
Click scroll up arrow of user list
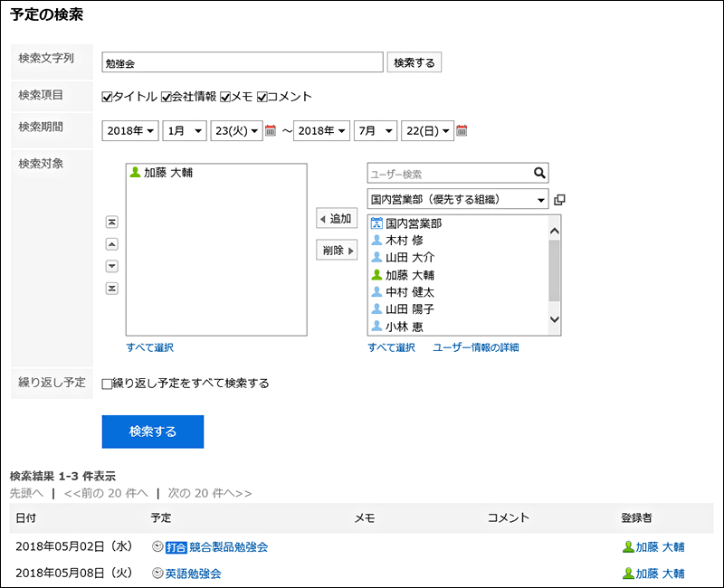tap(555, 231)
